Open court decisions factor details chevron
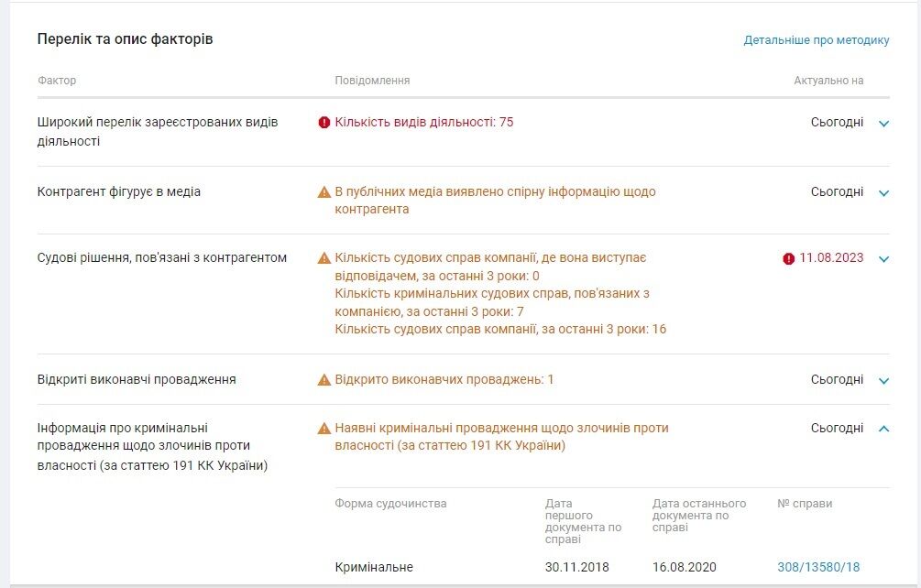The image size is (921, 588). point(883,258)
